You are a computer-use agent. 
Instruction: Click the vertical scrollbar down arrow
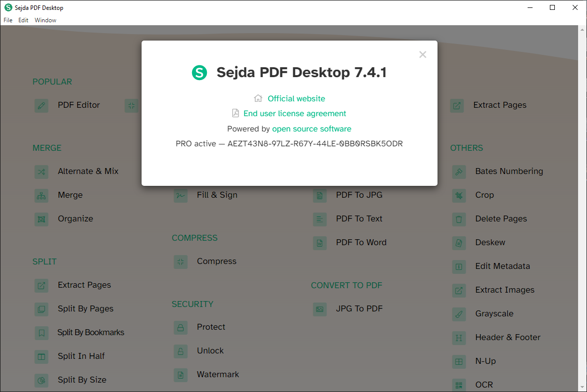pos(582,388)
